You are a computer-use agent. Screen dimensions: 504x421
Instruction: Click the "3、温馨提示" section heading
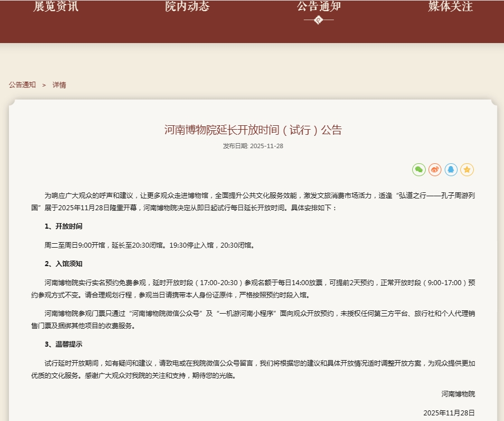coord(64,344)
